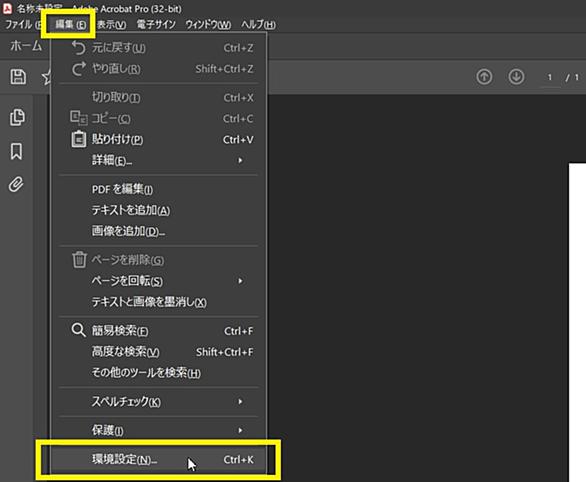The image size is (586, 482).
Task: Click the page number field
Action: pyautogui.click(x=550, y=77)
